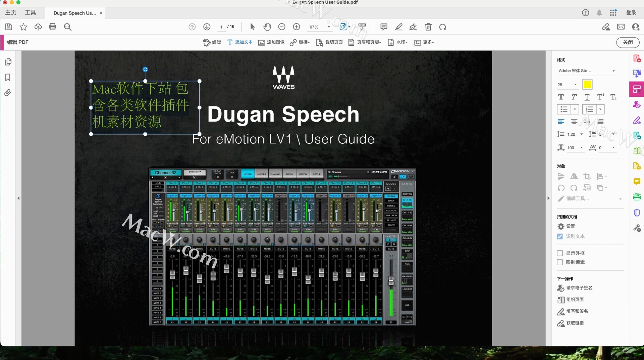644x360 pixels.
Task: Open the 工具 tab
Action: pos(30,13)
